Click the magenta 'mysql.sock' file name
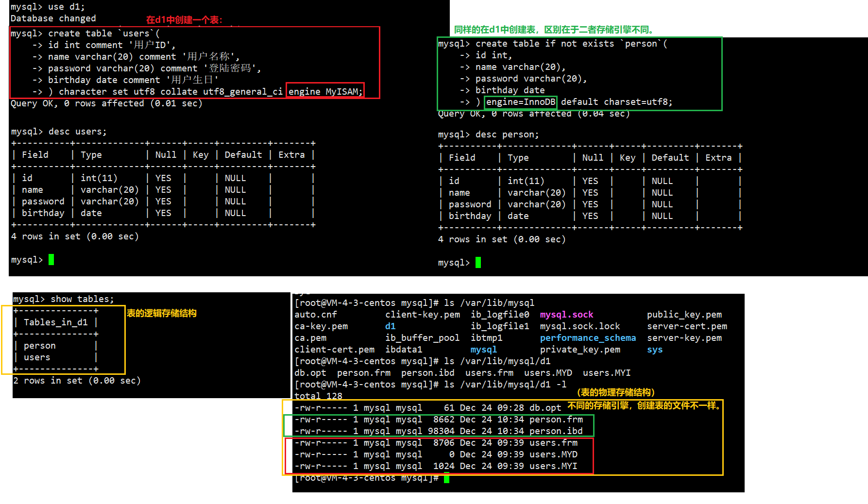 pyautogui.click(x=567, y=315)
